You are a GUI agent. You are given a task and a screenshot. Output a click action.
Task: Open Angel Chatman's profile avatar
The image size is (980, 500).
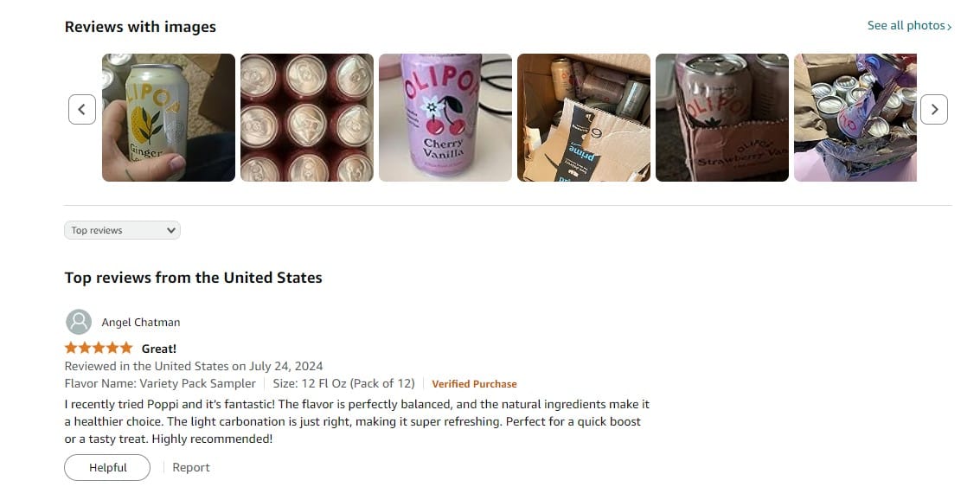pyautogui.click(x=79, y=322)
